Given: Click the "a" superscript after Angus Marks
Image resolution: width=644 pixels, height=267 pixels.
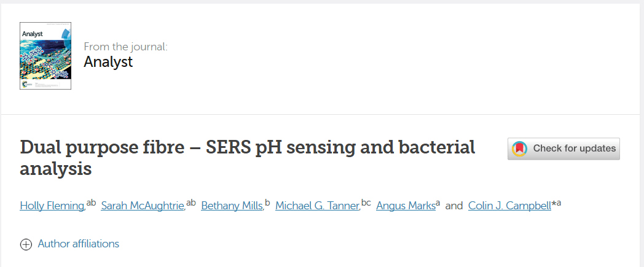Looking at the screenshot, I should point(438,203).
